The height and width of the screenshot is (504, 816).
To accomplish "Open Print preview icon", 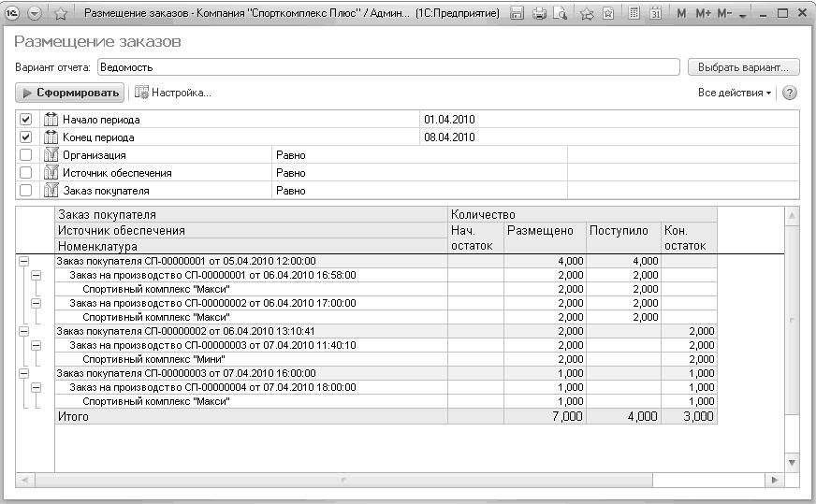I will point(561,13).
